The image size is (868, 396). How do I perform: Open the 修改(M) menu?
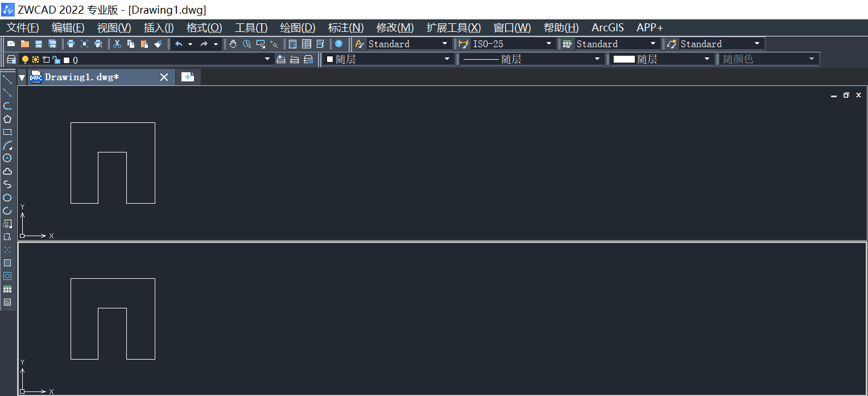pos(395,28)
